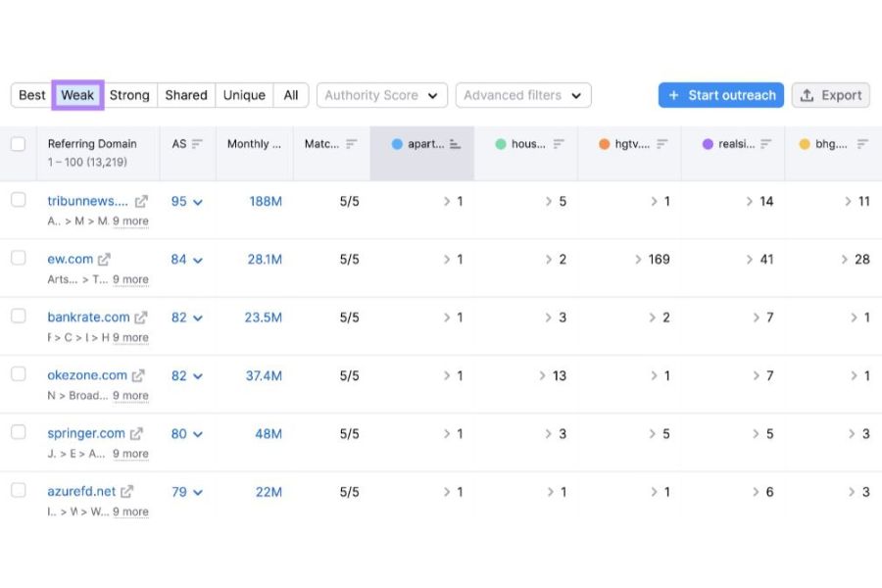Click the blue apart... domain color dot
Image resolution: width=882 pixels, height=588 pixels.
(x=397, y=144)
